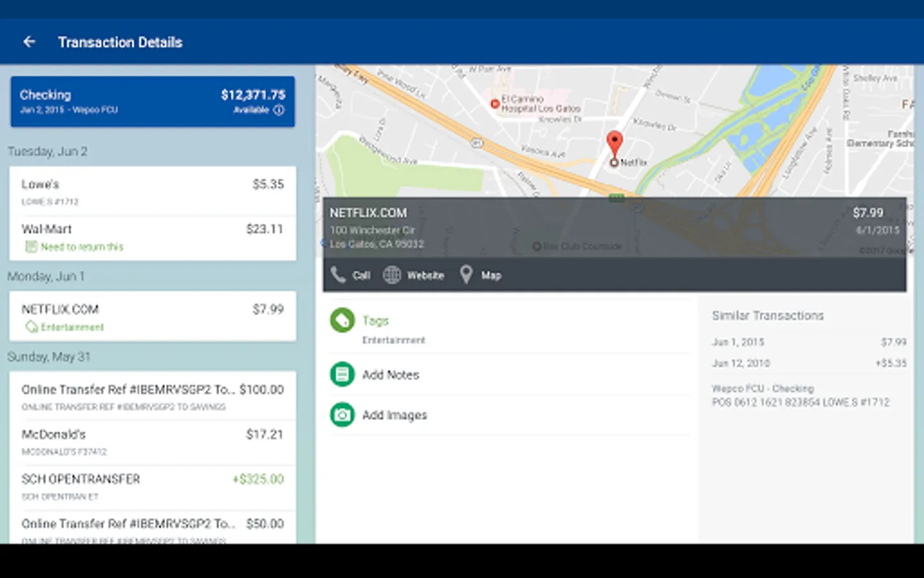
Task: Open the McDonald's $17.21 transaction
Action: 153,442
